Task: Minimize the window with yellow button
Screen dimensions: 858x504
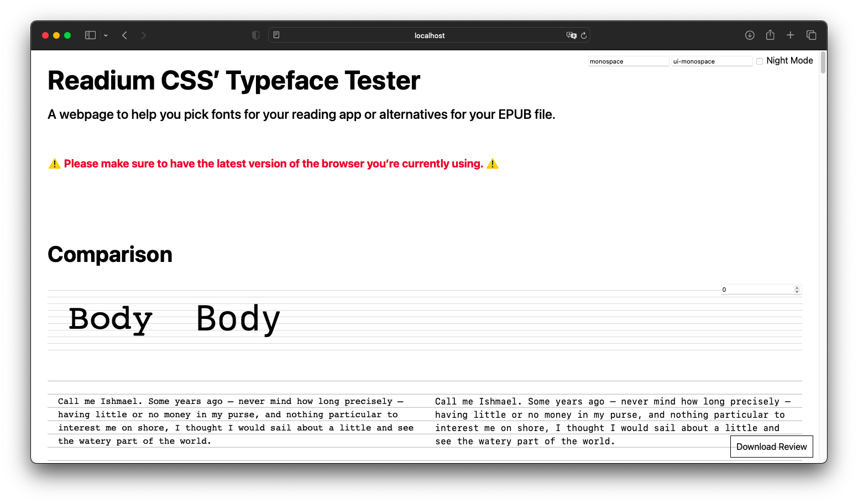Action: pyautogui.click(x=56, y=35)
